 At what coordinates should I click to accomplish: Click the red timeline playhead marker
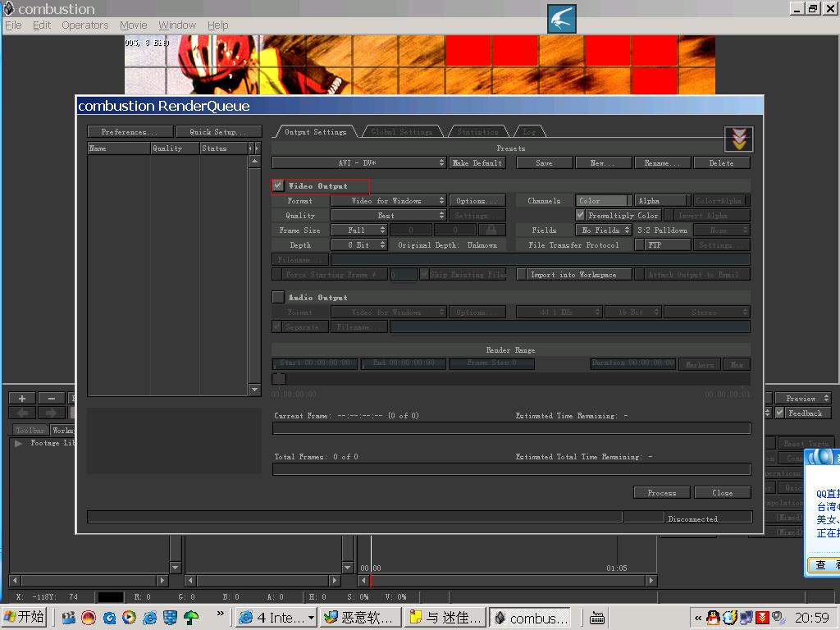click(370, 581)
